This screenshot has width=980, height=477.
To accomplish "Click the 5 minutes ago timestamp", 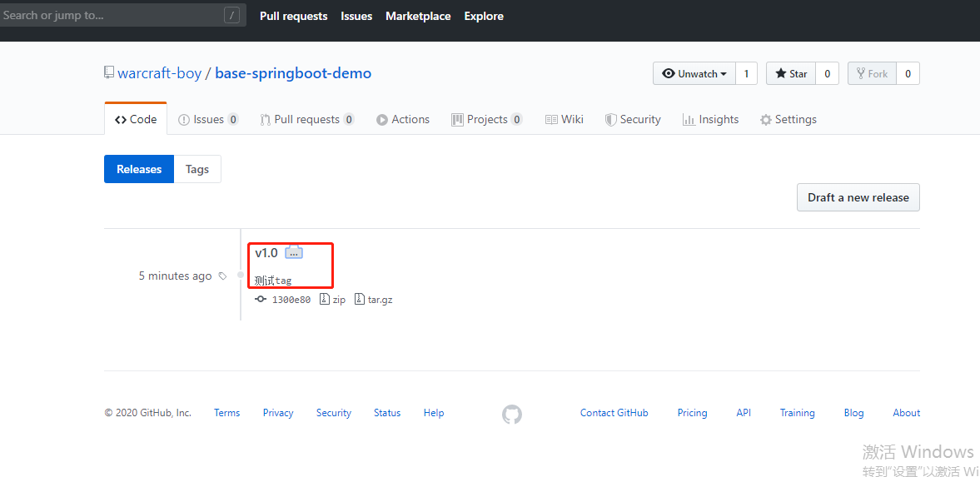I will 175,276.
